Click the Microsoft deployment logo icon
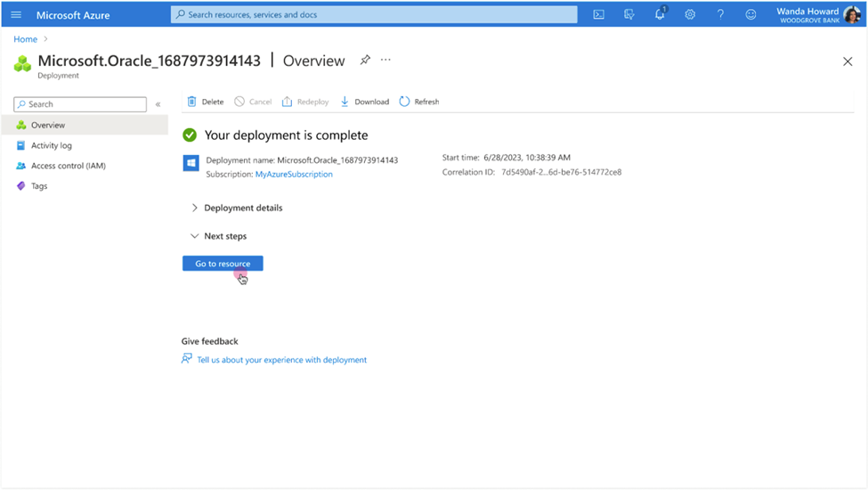 [191, 163]
